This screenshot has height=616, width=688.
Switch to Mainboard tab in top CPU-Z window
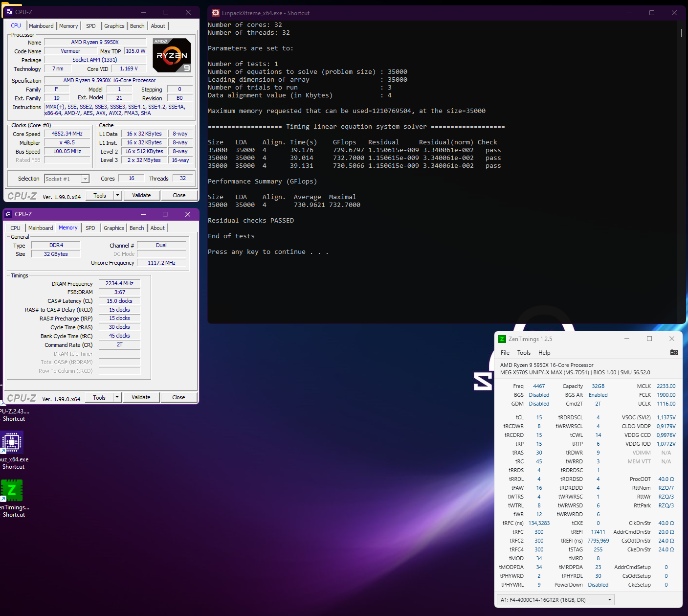click(x=41, y=26)
